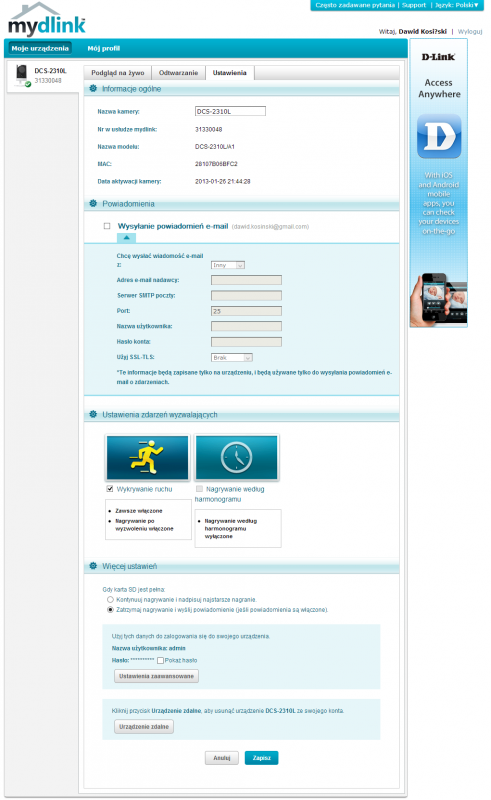Viewport: 491px width, 800px height.
Task: Click the scheduled recording clock image
Action: coord(237,457)
